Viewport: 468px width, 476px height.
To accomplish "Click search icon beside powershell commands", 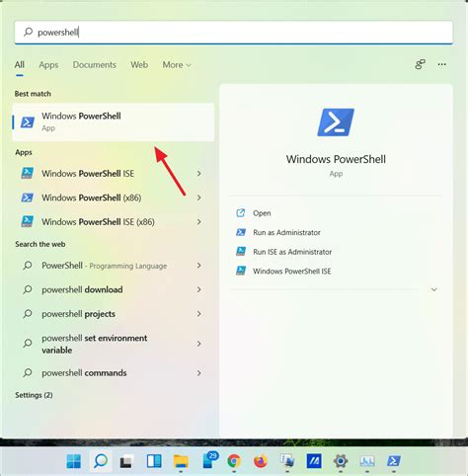I will 28,373.
